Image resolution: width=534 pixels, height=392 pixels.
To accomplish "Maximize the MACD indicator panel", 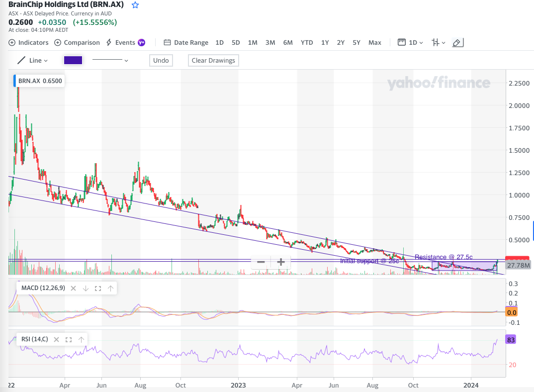I will click(98, 288).
